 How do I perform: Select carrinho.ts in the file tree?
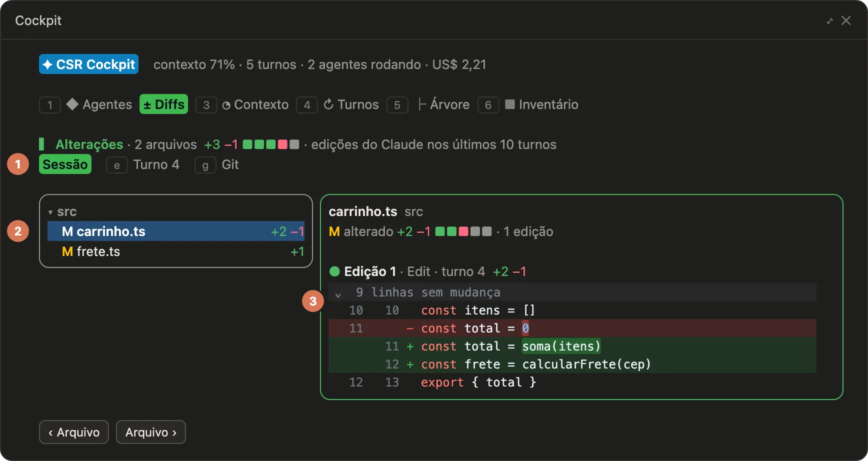tap(176, 231)
